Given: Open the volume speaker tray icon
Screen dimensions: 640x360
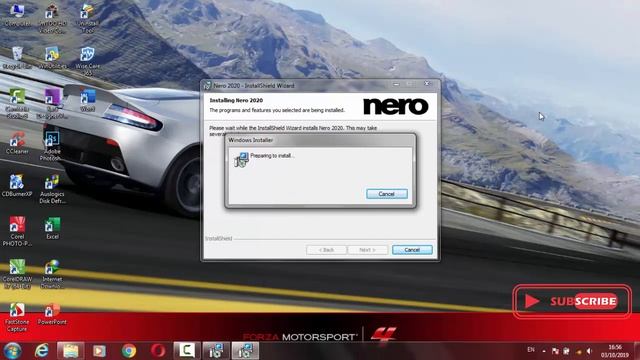Looking at the screenshot, I should [589, 351].
